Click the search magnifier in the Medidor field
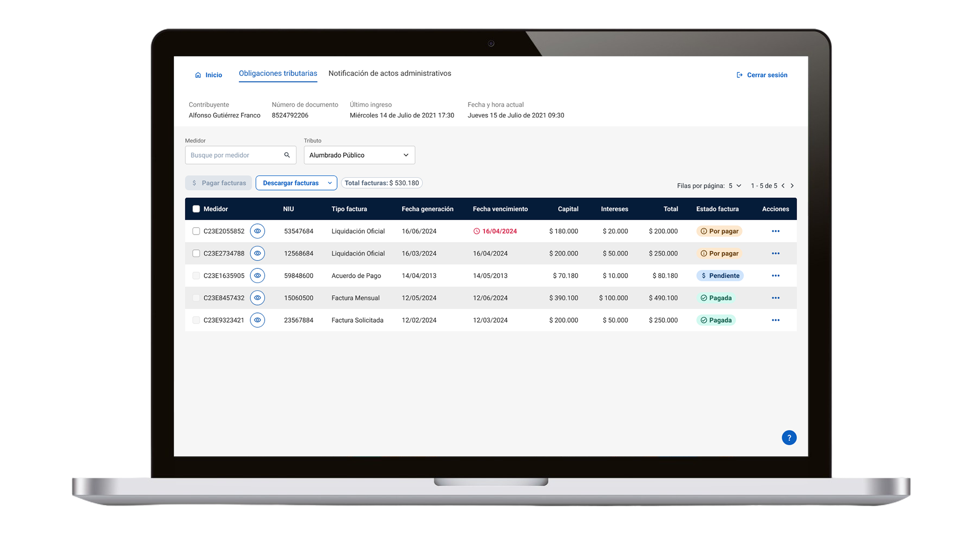The height and width of the screenshot is (547, 980). coord(287,155)
